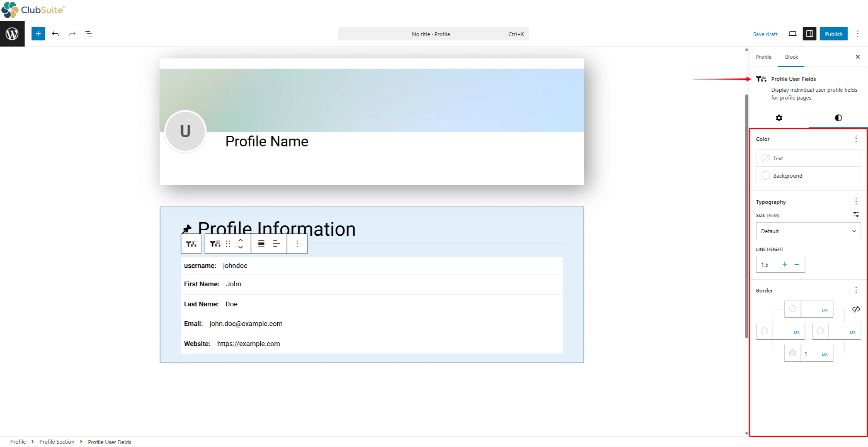Unlink border sides toggle
Screen dimensions: 868x447
pyautogui.click(x=856, y=309)
